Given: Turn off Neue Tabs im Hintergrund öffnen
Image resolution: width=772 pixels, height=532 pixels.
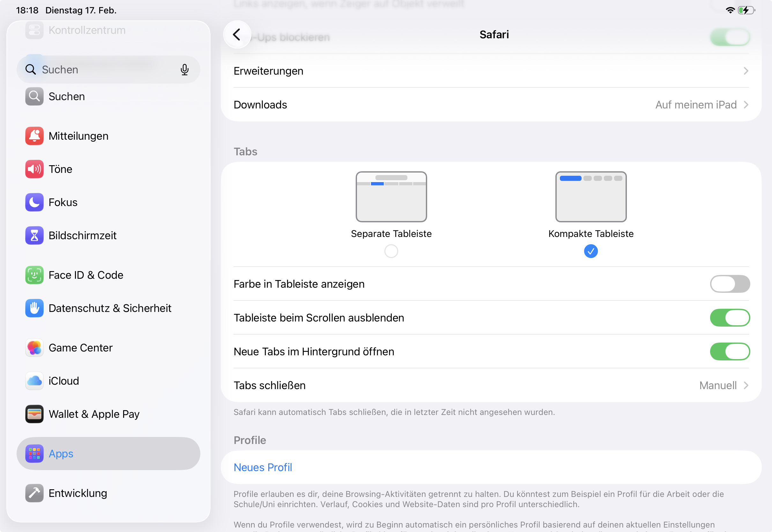Looking at the screenshot, I should click(x=730, y=351).
